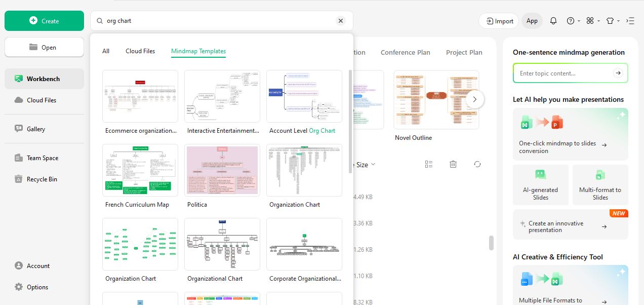Select the Project Plan tab
644x305 pixels.
464,52
